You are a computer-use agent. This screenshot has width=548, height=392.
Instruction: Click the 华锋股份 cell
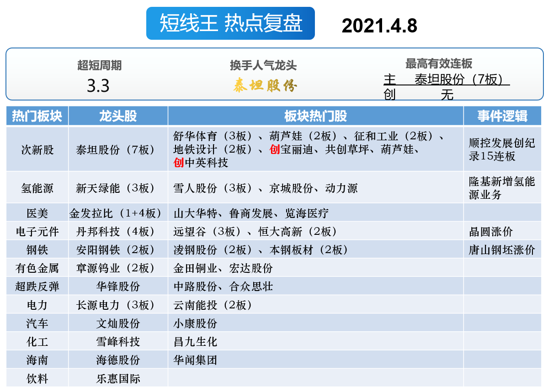click(118, 286)
